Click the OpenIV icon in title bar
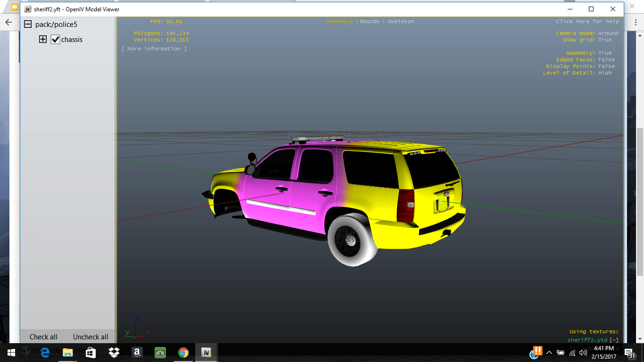The width and height of the screenshot is (644, 362). click(x=28, y=9)
